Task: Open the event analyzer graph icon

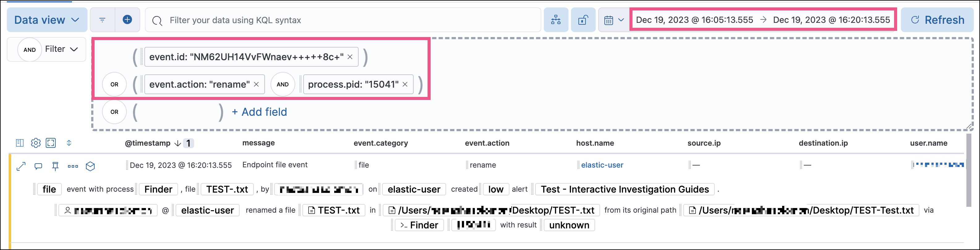Action: coord(556,20)
